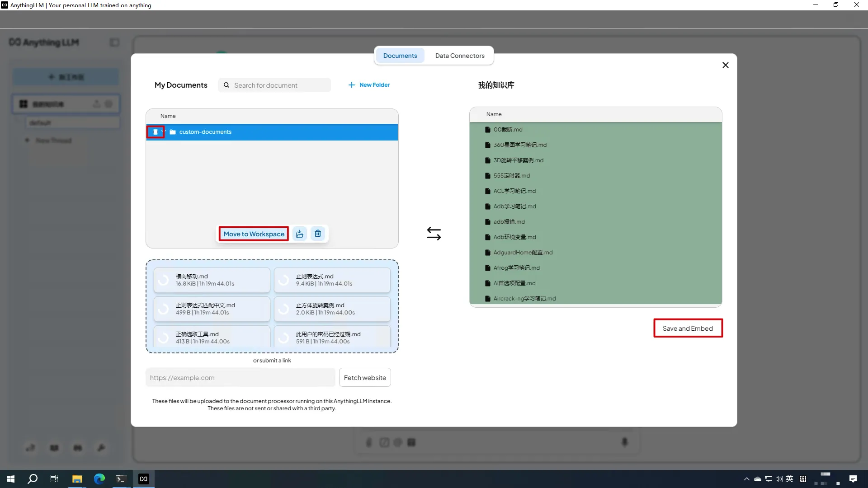Click the trash delete icon
The height and width of the screenshot is (488, 868).
(318, 234)
